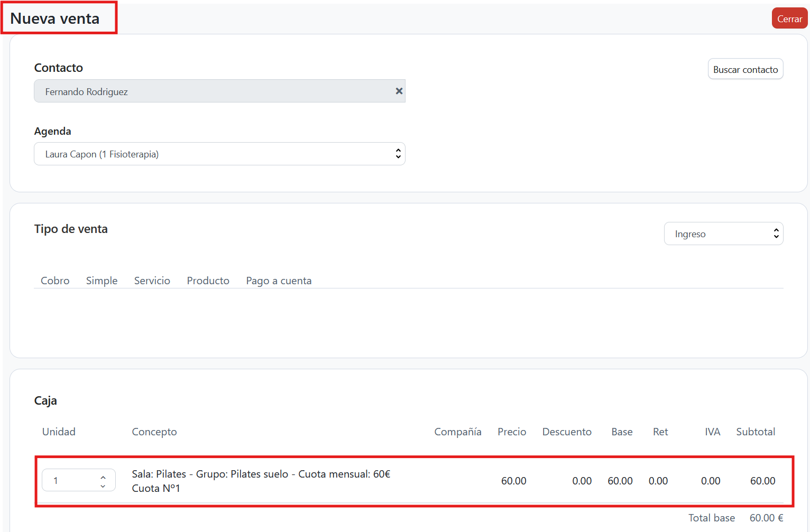Screen dimensions: 810x532
Task: Click the Total base amount 60.00 €
Action: click(x=767, y=518)
